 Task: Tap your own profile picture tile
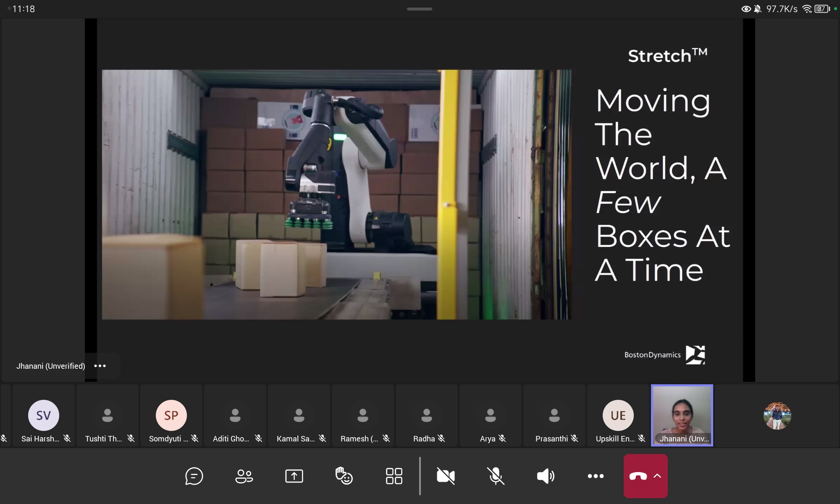[777, 416]
